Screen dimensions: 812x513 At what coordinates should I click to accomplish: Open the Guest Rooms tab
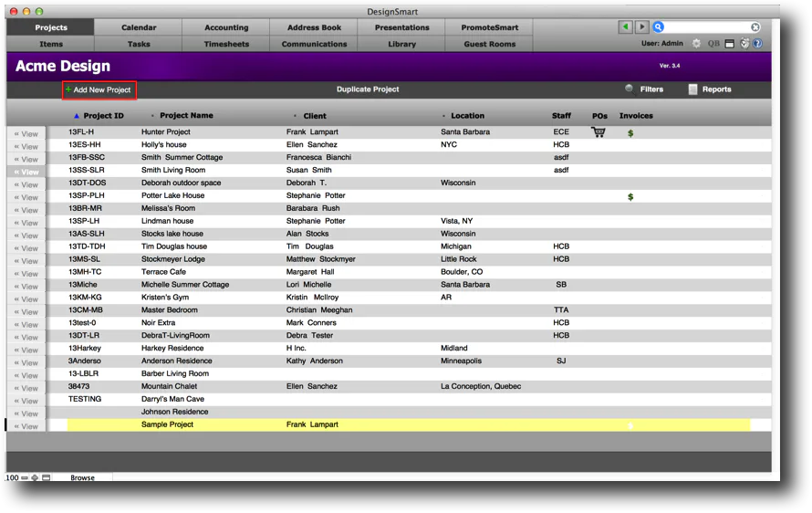click(490, 44)
